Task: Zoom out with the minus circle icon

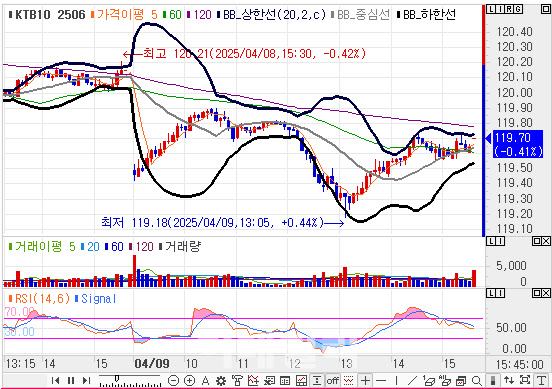Action: point(173,381)
